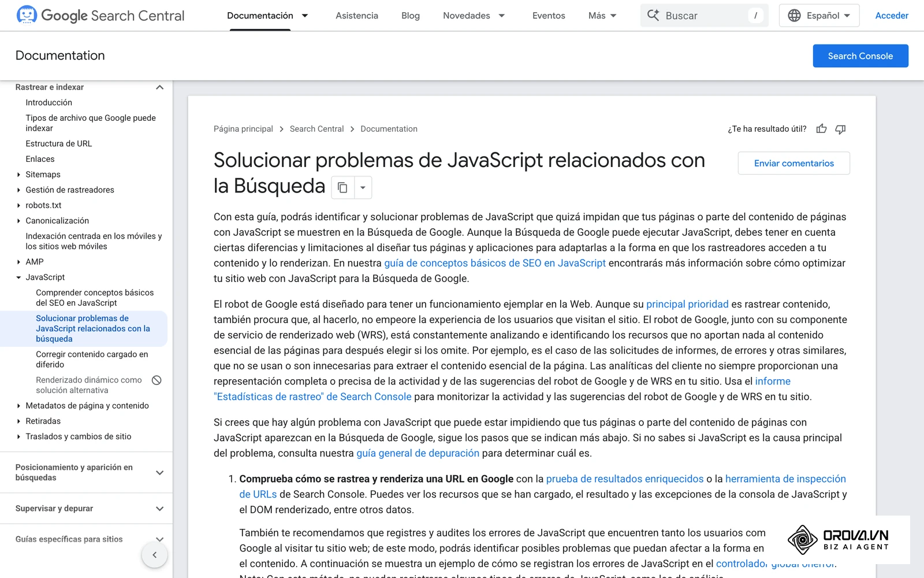Expand the robots.txt tree item
The width and height of the screenshot is (924, 578).
click(x=18, y=205)
